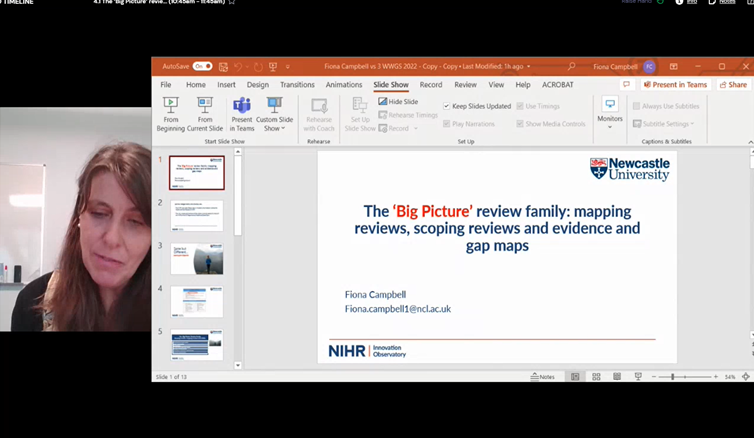Click the zoom out minus button
Screen dimensions: 754x438
[654, 377]
